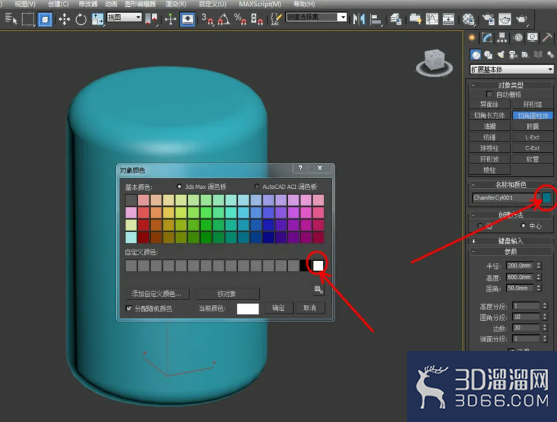Toggle Keyboard Shortcut Override icon
This screenshot has height=422, width=557.
pyautogui.click(x=188, y=19)
